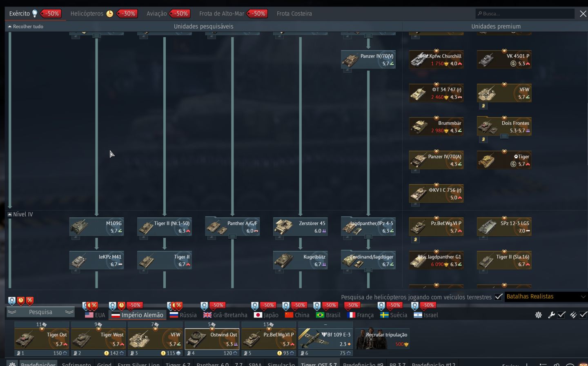This screenshot has height=366, width=588.
Task: Click the lightbulb icon beside Exército
Action: click(x=35, y=13)
